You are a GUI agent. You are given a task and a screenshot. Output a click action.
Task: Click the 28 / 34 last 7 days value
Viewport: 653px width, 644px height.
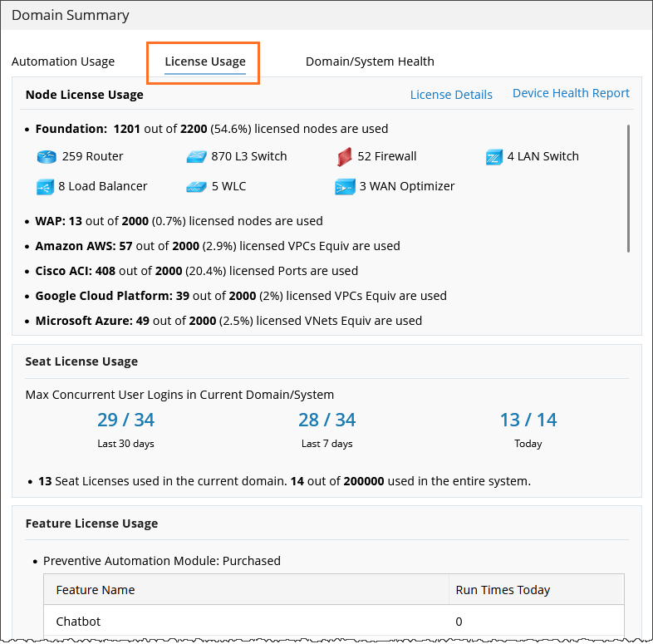(x=326, y=420)
